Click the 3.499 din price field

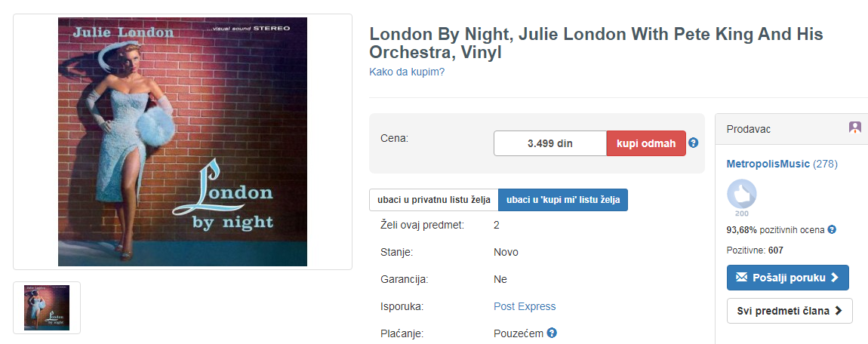(x=549, y=143)
